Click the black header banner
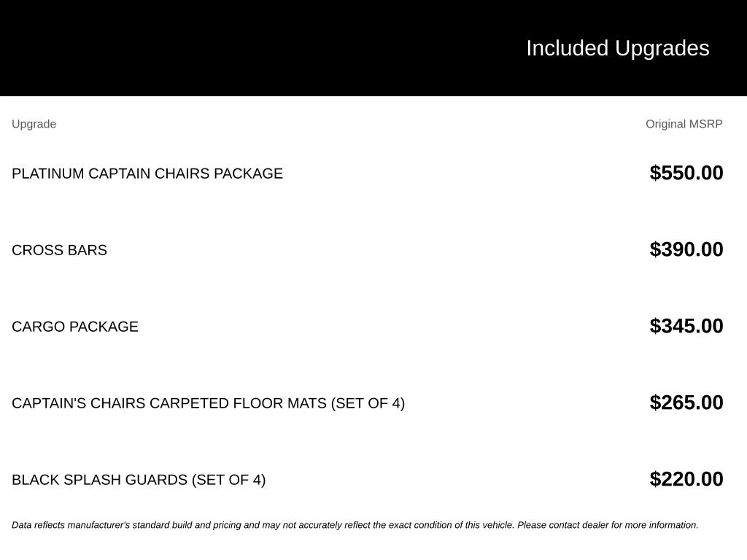The height and width of the screenshot is (560, 747). point(373,48)
